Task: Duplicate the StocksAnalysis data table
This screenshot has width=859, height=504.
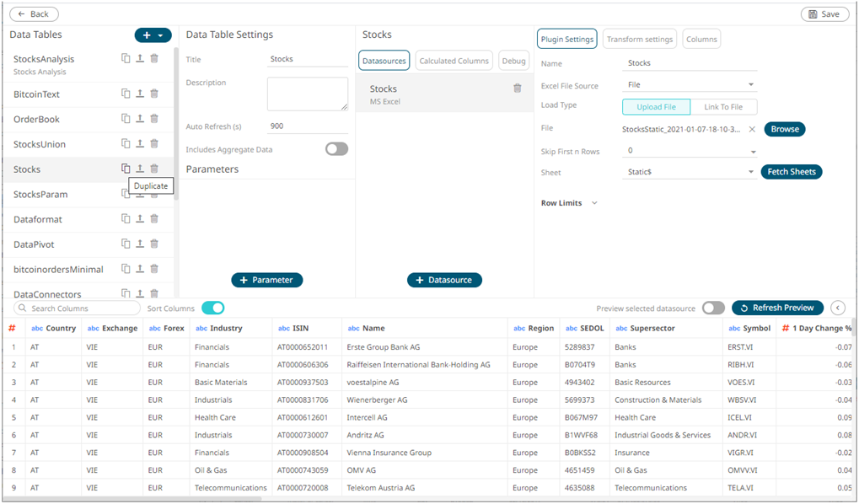Action: click(x=126, y=58)
